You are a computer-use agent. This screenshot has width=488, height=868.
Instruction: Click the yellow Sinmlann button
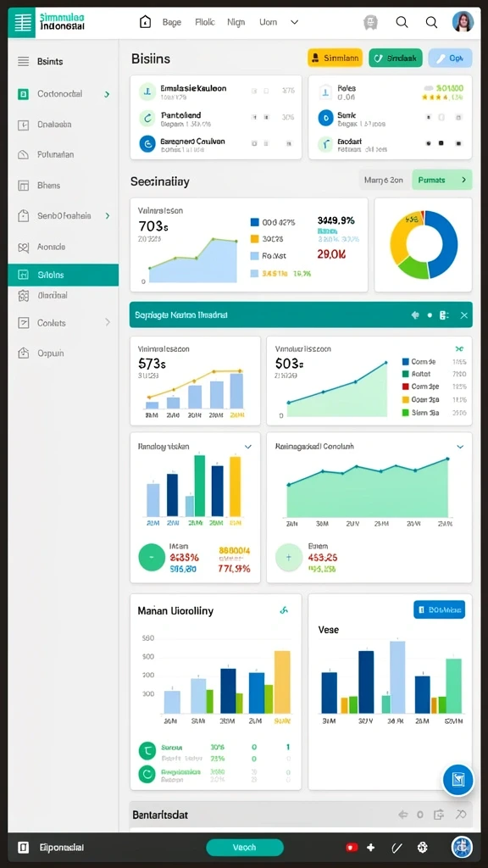(x=335, y=58)
